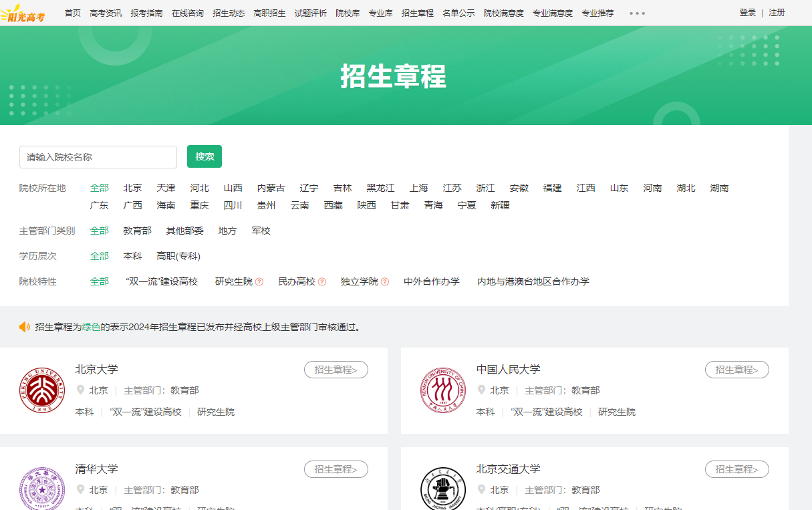Open 招生章程 button for 北京交通大学
This screenshot has width=812, height=510.
pyautogui.click(x=737, y=469)
